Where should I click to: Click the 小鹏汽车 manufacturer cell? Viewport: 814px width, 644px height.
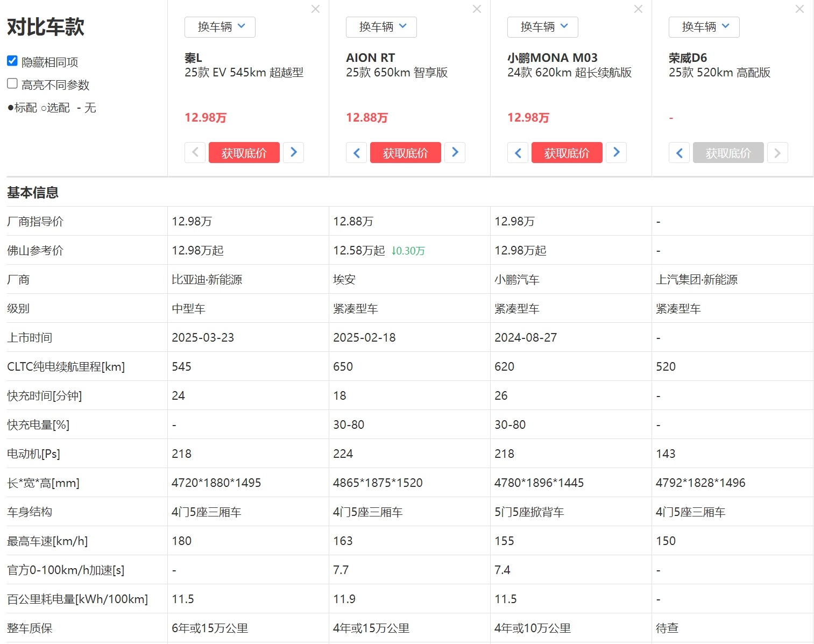tap(517, 279)
